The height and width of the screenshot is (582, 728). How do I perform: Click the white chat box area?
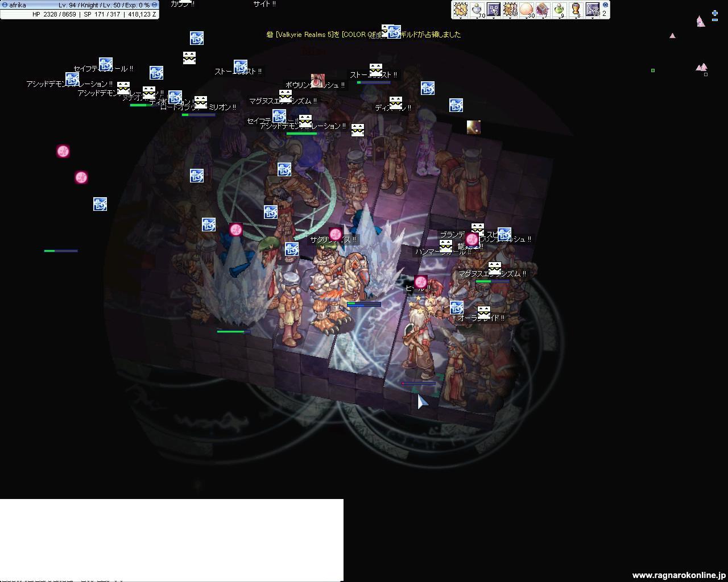coord(172,539)
